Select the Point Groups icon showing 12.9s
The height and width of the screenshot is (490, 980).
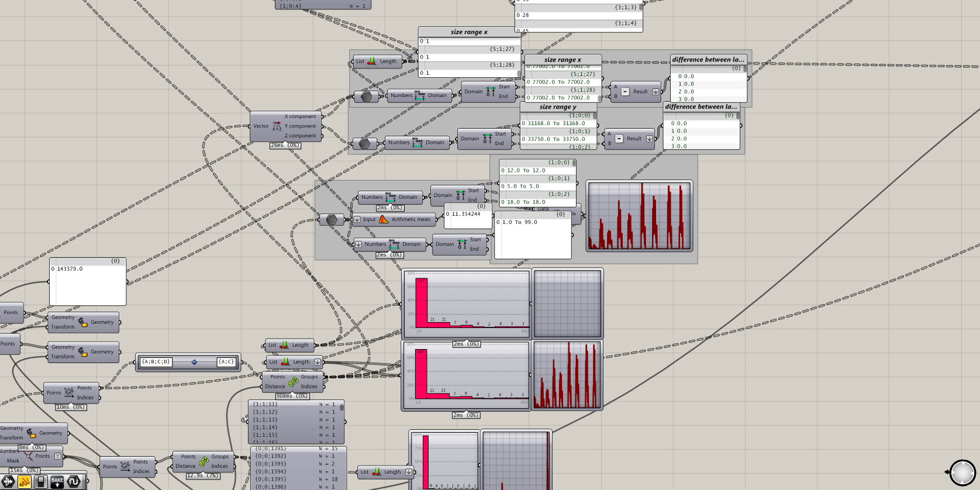[203, 461]
